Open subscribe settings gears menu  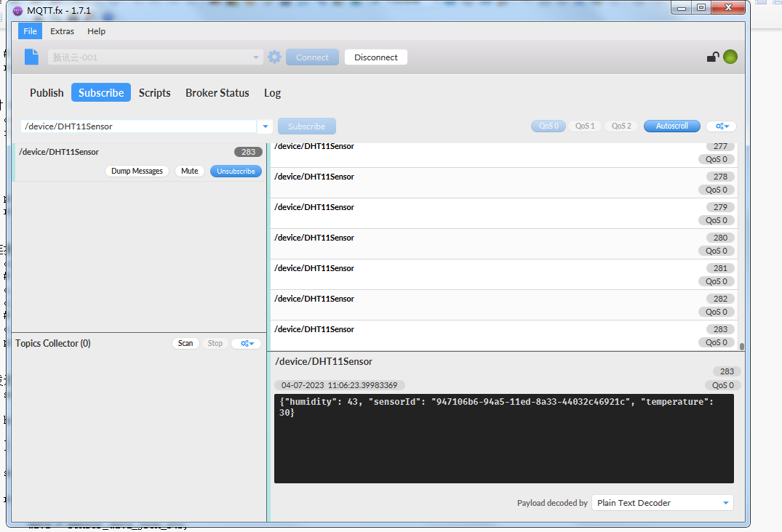pyautogui.click(x=722, y=126)
